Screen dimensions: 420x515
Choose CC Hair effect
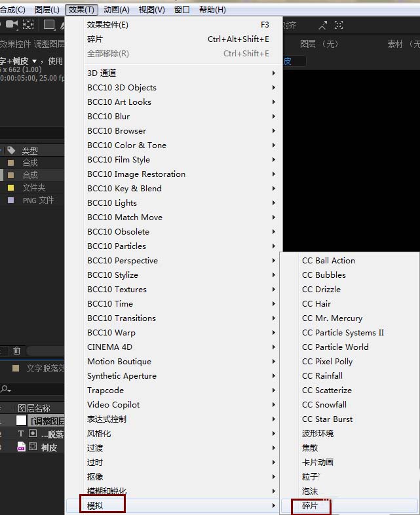click(x=350, y=304)
